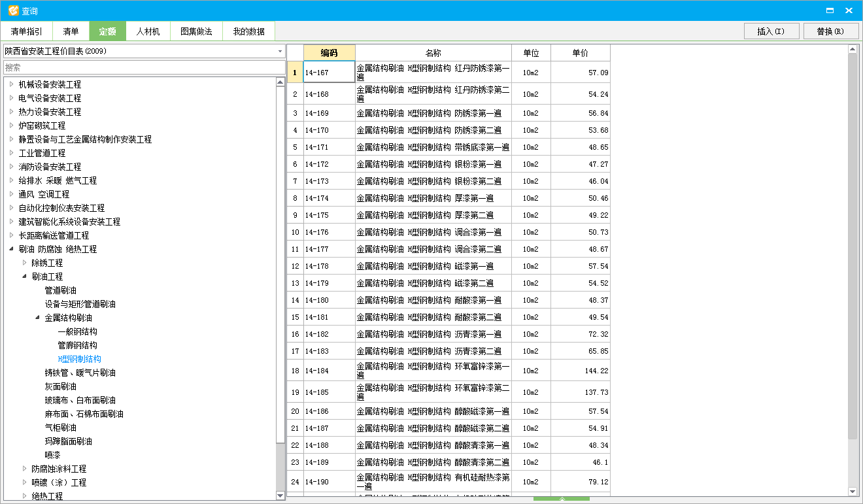Expand the 喷镀（涂）工程 node
This screenshot has height=504, width=863.
click(24, 482)
